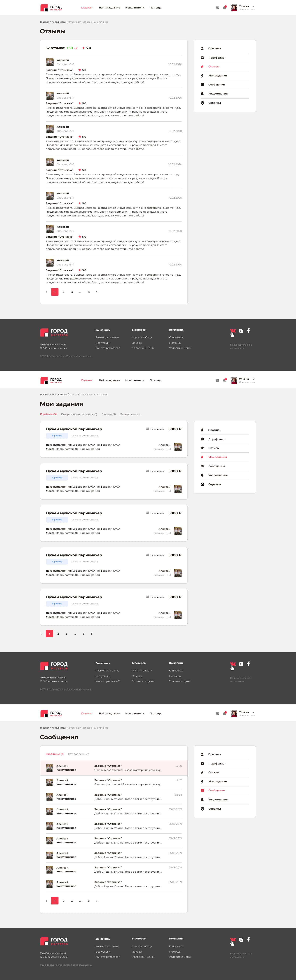This screenshot has width=296, height=980.
Task: Click red lightning icon in Мои задания sidebar
Action: [202, 457]
